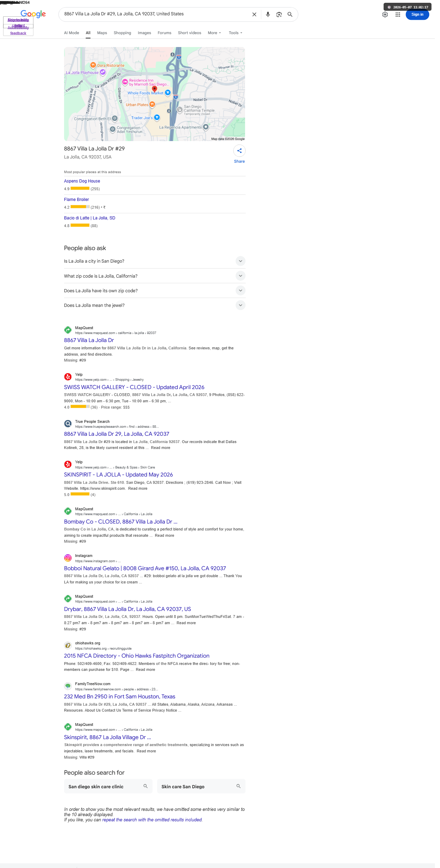Open SWISS WATCH GALLERY Yelp result
Image resolution: width=440 pixels, height=868 pixels.
point(134,387)
